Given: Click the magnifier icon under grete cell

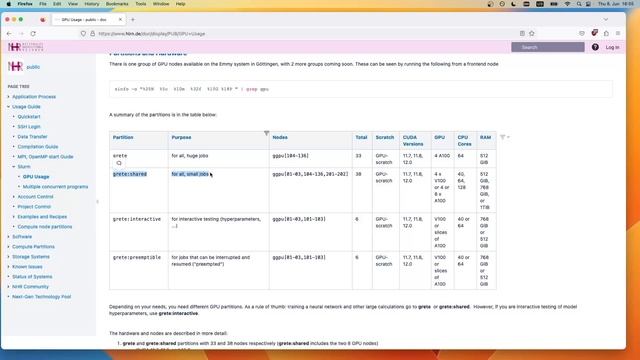Looking at the screenshot, I should pyautogui.click(x=119, y=163).
